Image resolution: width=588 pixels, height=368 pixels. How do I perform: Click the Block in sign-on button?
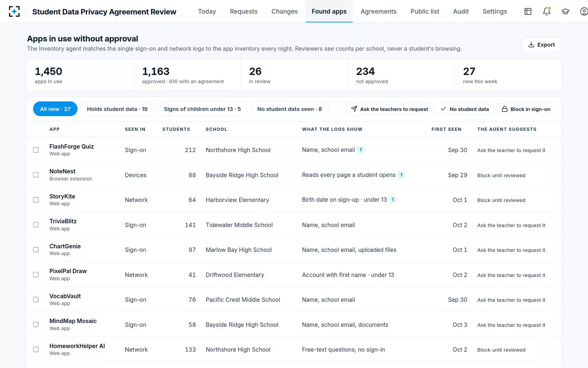point(526,109)
